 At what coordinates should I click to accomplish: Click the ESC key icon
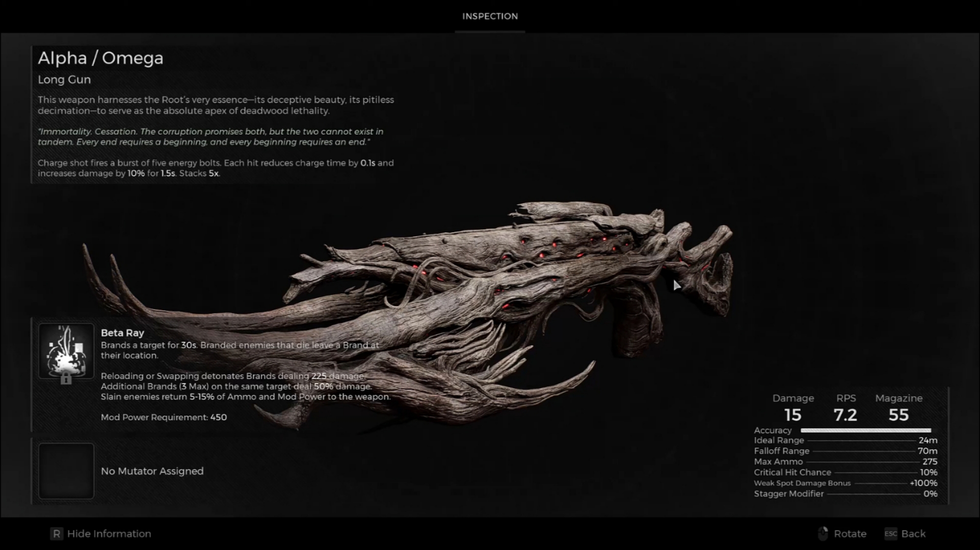890,534
